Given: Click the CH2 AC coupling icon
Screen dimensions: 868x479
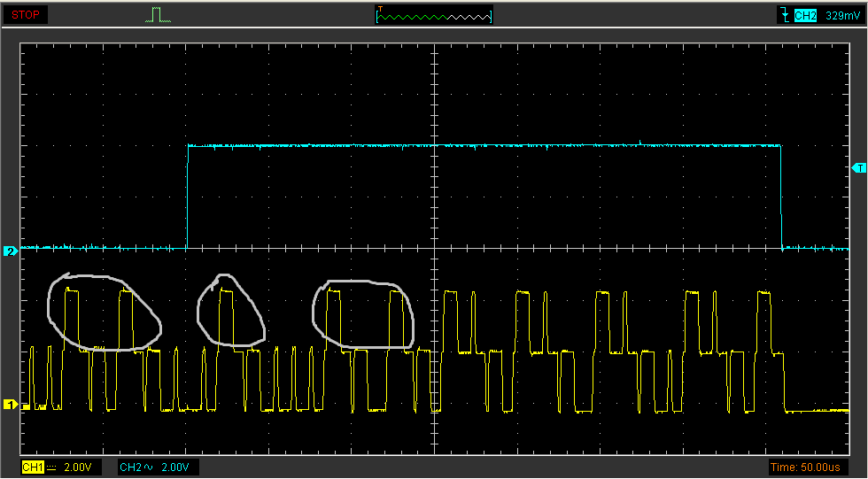Looking at the screenshot, I should (149, 467).
